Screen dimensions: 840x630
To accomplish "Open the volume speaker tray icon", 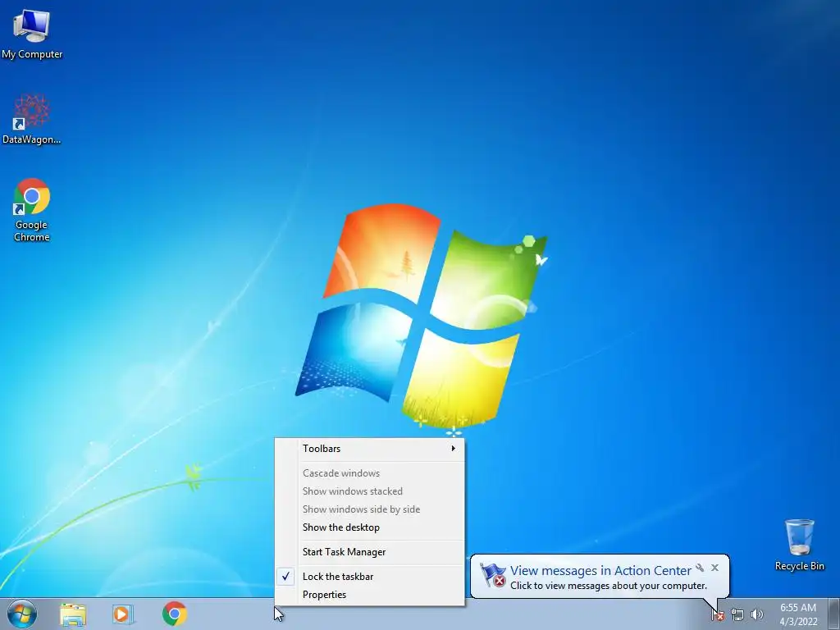I will click(756, 615).
